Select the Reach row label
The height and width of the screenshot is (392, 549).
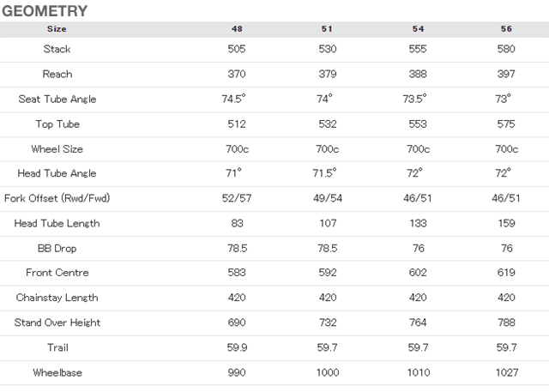pyautogui.click(x=57, y=75)
